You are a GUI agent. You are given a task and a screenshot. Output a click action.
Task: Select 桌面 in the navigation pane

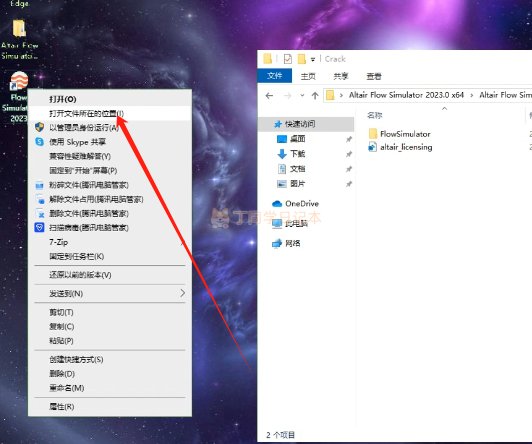[x=298, y=139]
